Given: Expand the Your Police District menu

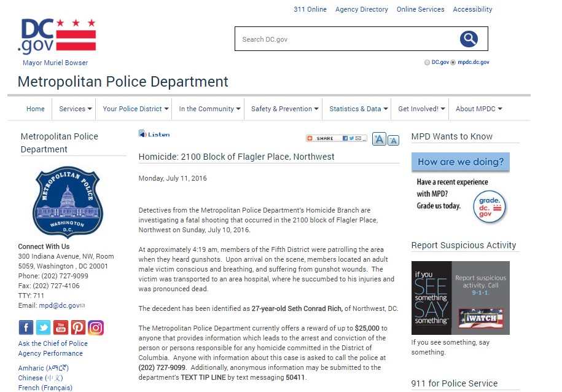Looking at the screenshot, I should (x=135, y=109).
